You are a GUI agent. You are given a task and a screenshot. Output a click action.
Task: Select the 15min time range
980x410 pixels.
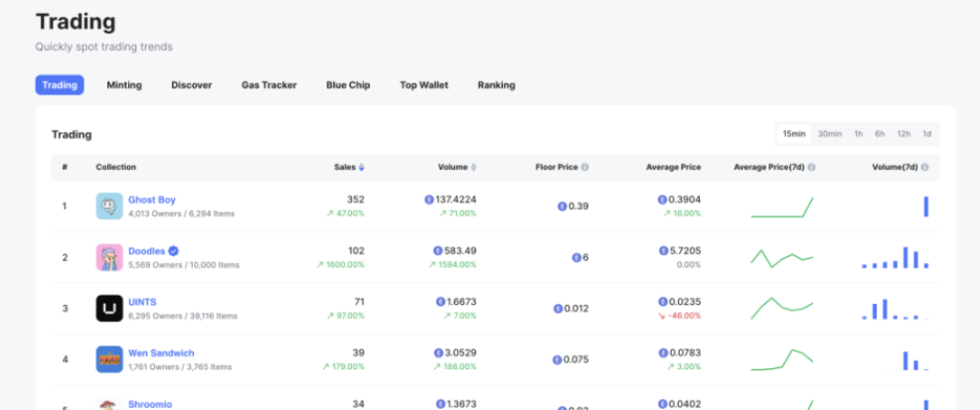[x=794, y=134]
